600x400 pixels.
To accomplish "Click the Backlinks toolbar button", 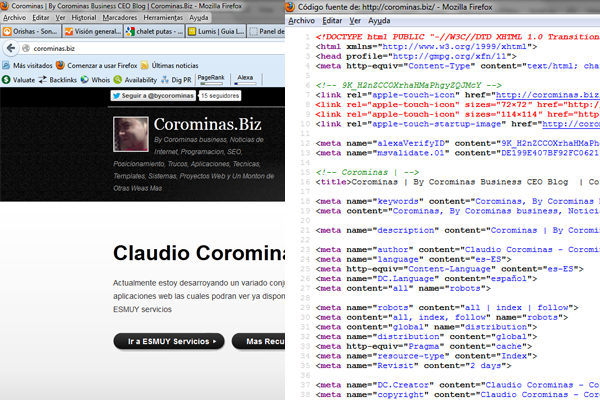I will (58, 80).
